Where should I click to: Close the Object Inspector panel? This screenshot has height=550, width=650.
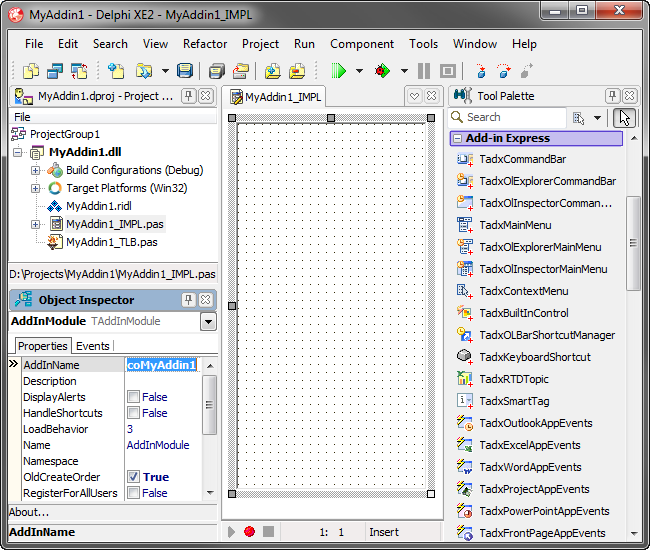click(x=206, y=300)
